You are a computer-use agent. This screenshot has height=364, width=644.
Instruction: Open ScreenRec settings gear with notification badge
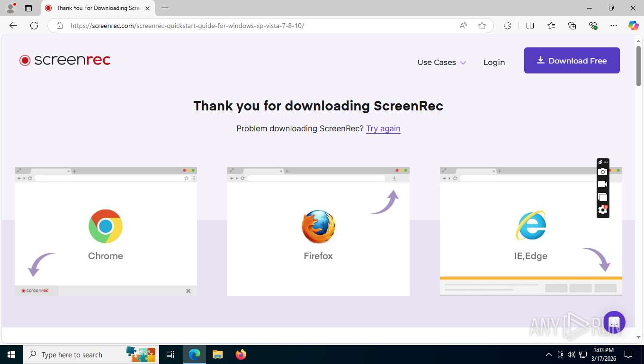pos(602,210)
